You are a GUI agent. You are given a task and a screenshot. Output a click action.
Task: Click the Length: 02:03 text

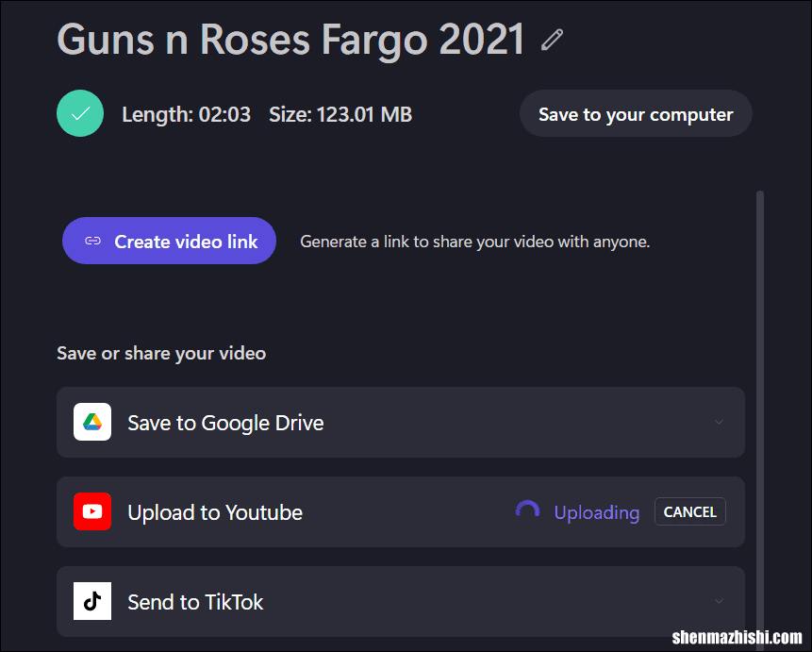[x=186, y=114]
